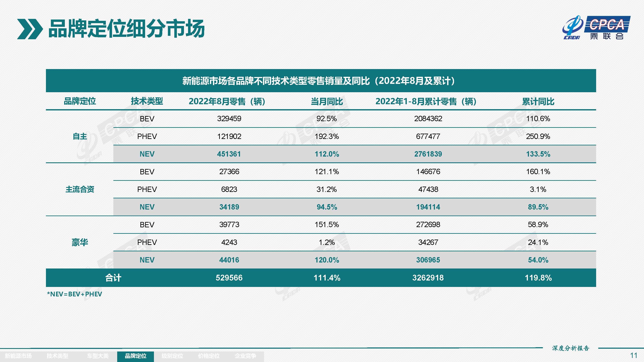The height and width of the screenshot is (362, 644).
Task: Select cell value 194114
Action: [x=428, y=207]
